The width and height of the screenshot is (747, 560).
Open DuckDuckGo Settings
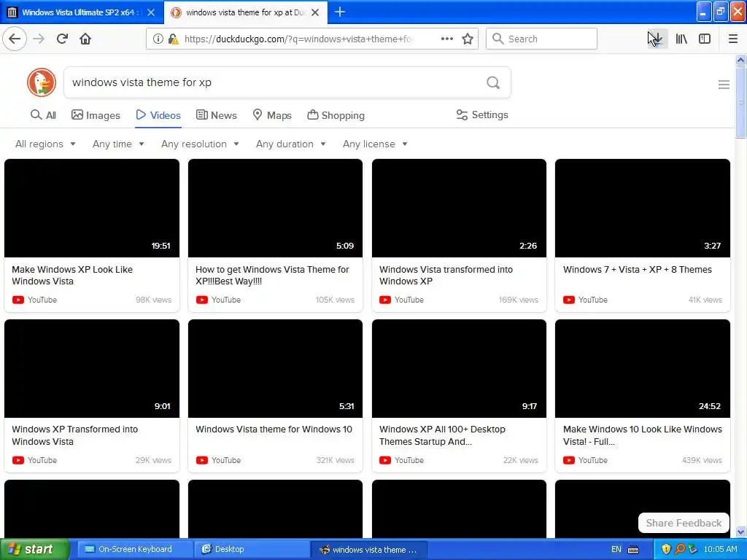[482, 114]
